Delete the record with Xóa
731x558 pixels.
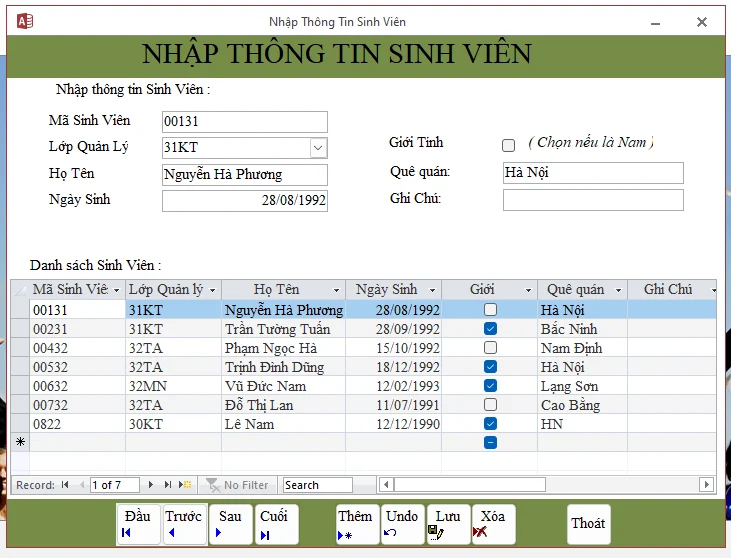click(x=493, y=524)
